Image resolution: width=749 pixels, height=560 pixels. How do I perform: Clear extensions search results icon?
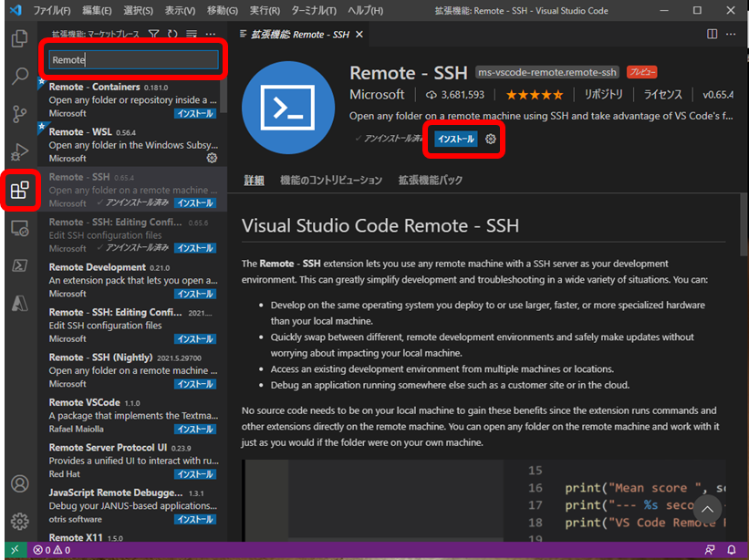pyautogui.click(x=192, y=34)
